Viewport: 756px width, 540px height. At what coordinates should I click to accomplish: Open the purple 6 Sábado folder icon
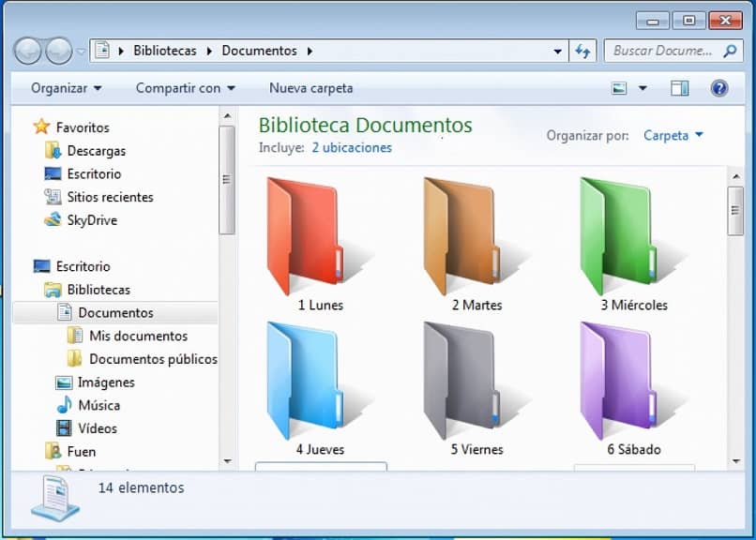[x=617, y=381]
